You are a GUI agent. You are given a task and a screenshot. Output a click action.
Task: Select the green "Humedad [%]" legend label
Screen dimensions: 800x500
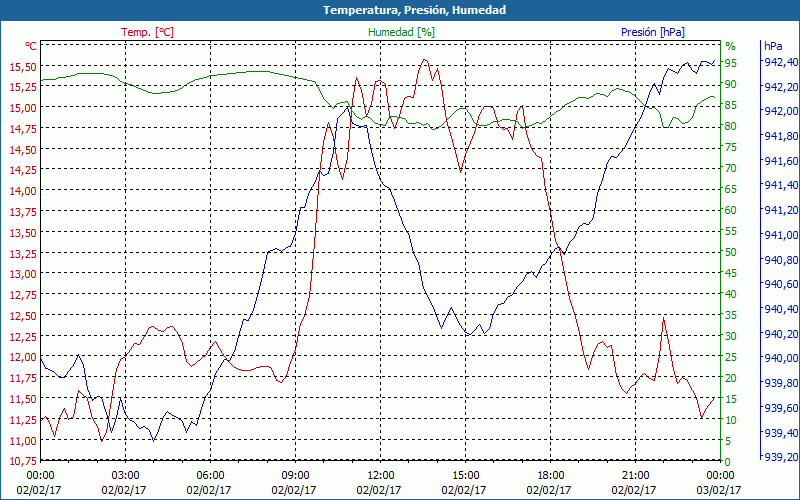click(x=402, y=32)
